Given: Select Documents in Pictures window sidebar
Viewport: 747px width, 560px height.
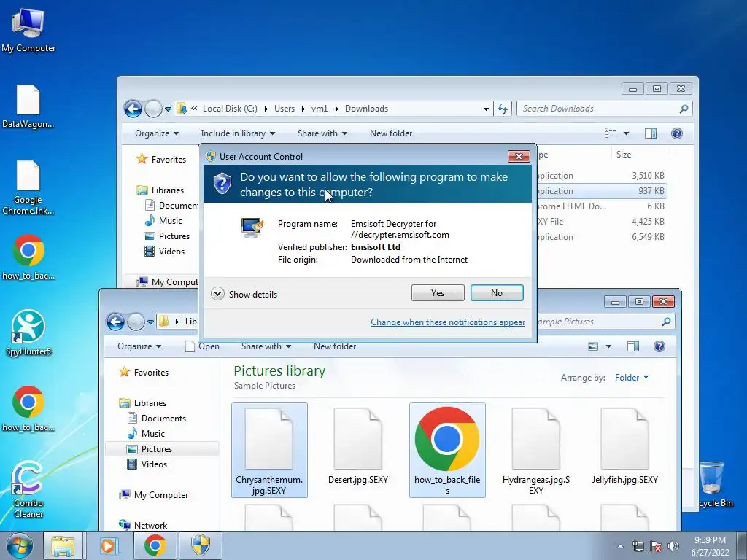Looking at the screenshot, I should [x=157, y=419].
